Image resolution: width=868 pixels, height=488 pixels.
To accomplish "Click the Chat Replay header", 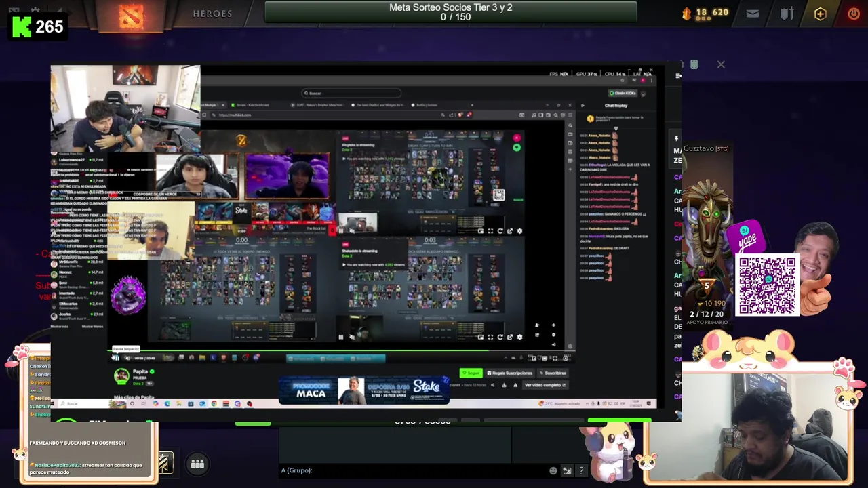I will coord(616,106).
